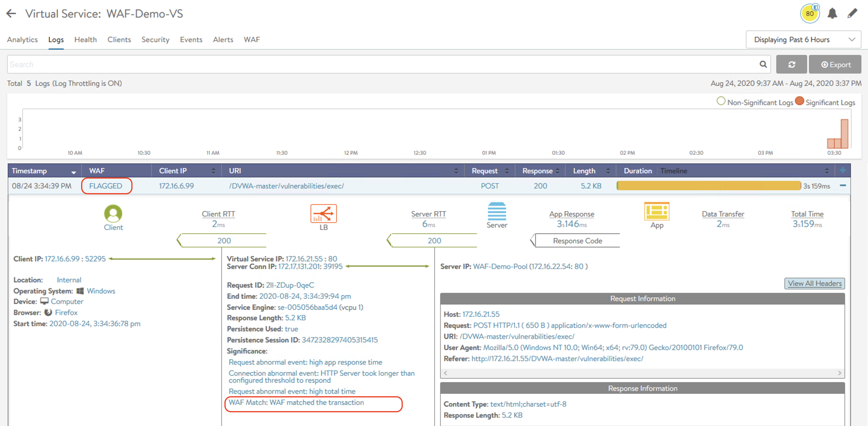Click the Firefox browser icon
Image resolution: width=868 pixels, height=426 pixels.
[x=48, y=312]
